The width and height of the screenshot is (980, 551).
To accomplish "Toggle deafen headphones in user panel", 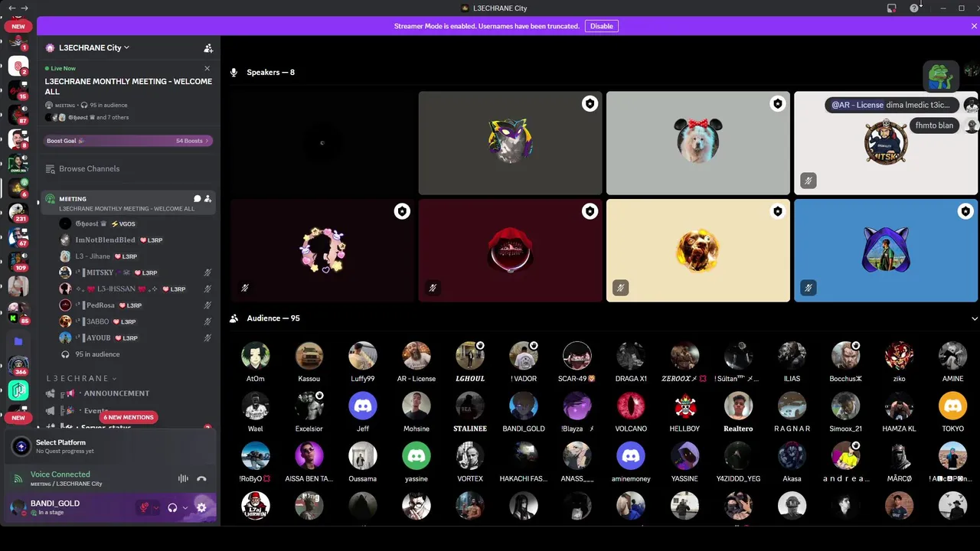I will click(173, 507).
